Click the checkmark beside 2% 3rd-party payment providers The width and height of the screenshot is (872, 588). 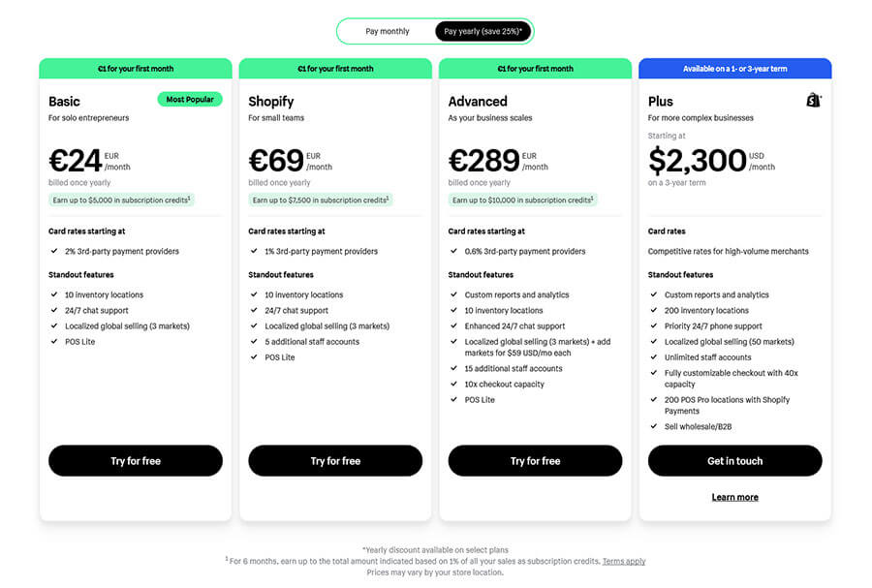pos(52,250)
